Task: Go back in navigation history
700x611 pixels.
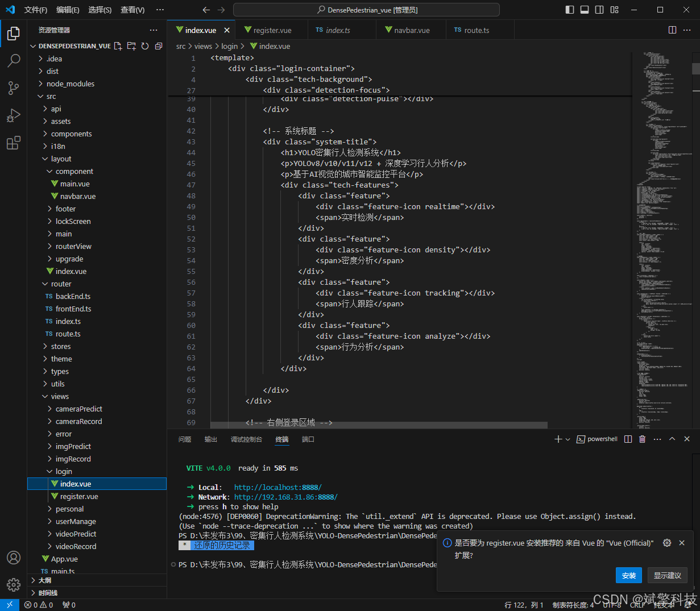Action: pyautogui.click(x=206, y=10)
